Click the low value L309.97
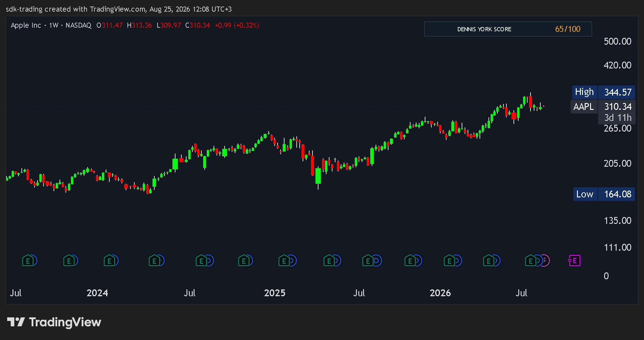The width and height of the screenshot is (644, 340). click(169, 25)
